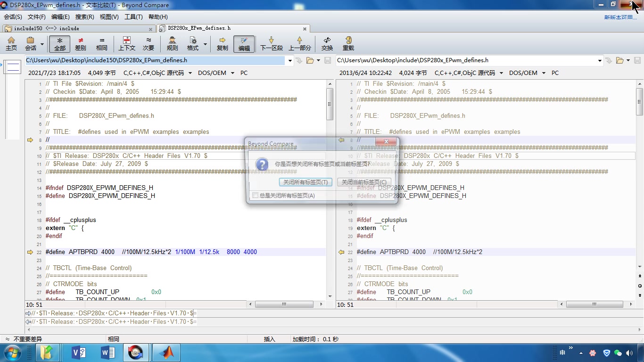This screenshot has width=644, height=362.
Task: Open 编辑(E) menu
Action: pos(60,17)
